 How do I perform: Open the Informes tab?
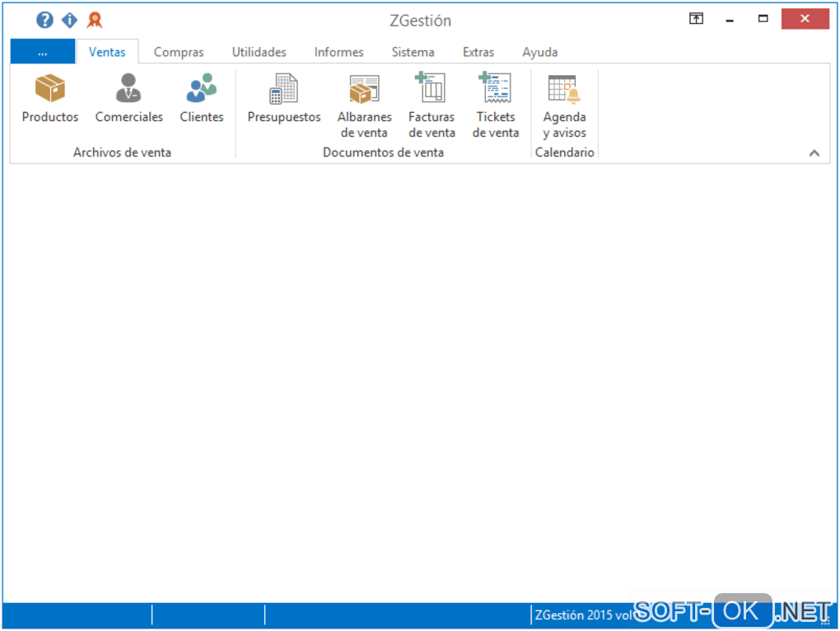click(338, 52)
